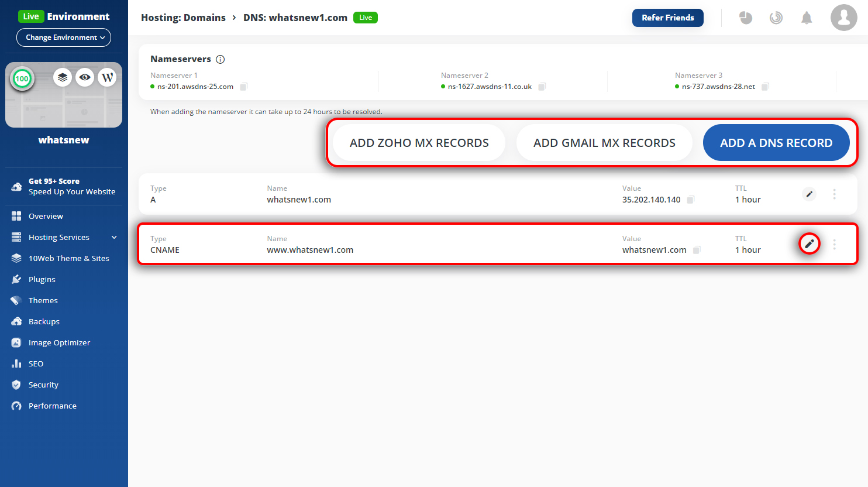Click the 100 performance score badge

pyautogui.click(x=22, y=78)
